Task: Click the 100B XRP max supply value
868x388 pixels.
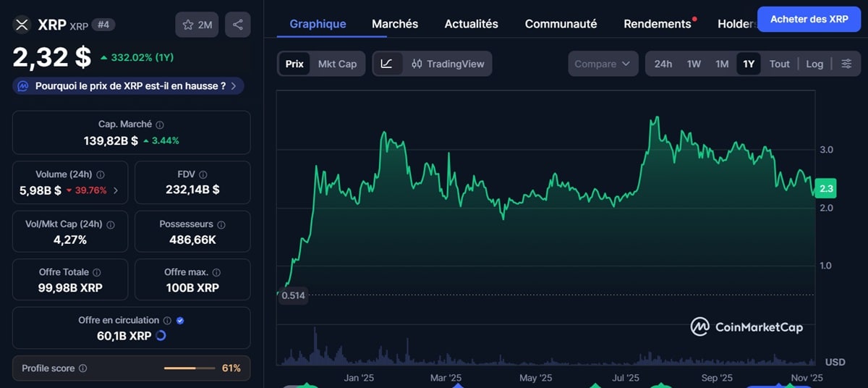Action: coord(192,288)
